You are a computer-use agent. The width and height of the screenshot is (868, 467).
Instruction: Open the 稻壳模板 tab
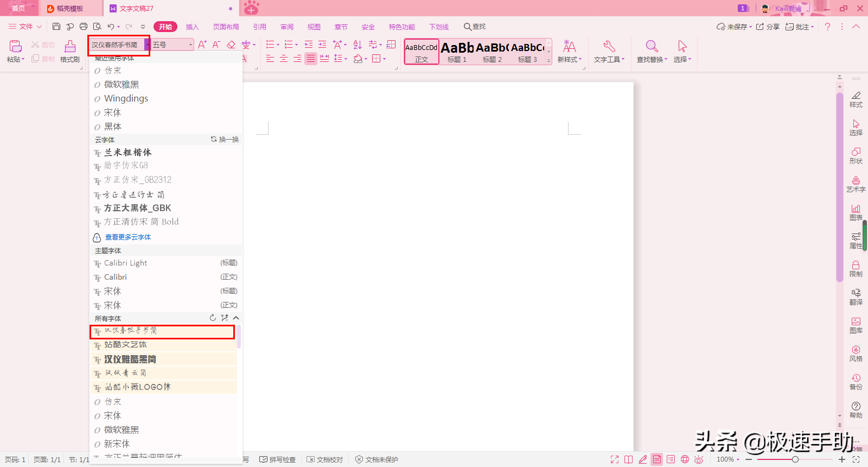coord(70,8)
